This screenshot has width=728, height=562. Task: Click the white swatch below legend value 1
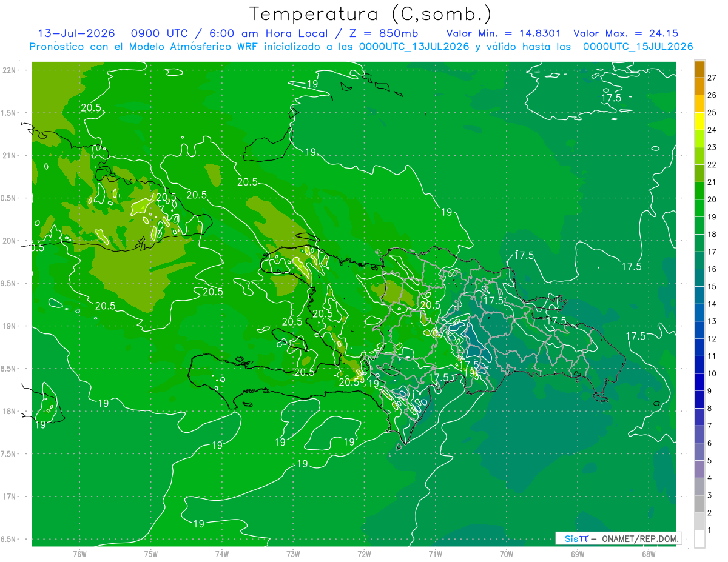pyautogui.click(x=699, y=539)
